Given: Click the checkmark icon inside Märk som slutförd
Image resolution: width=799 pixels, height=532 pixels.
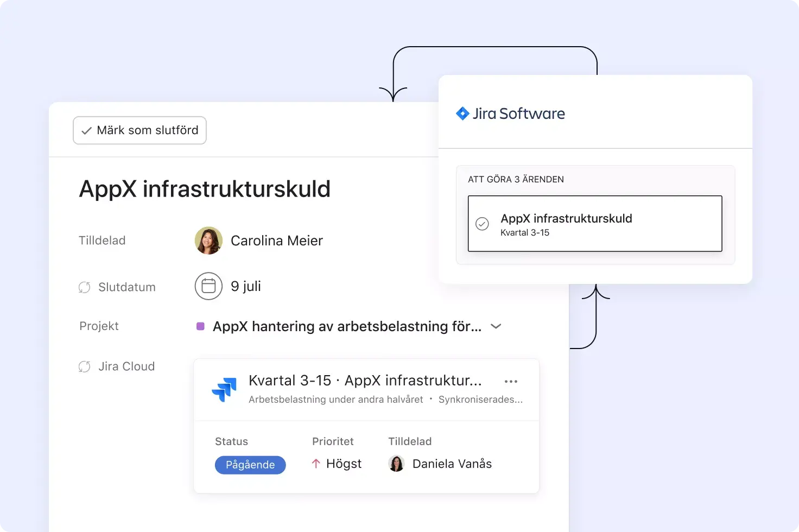Looking at the screenshot, I should tap(86, 130).
